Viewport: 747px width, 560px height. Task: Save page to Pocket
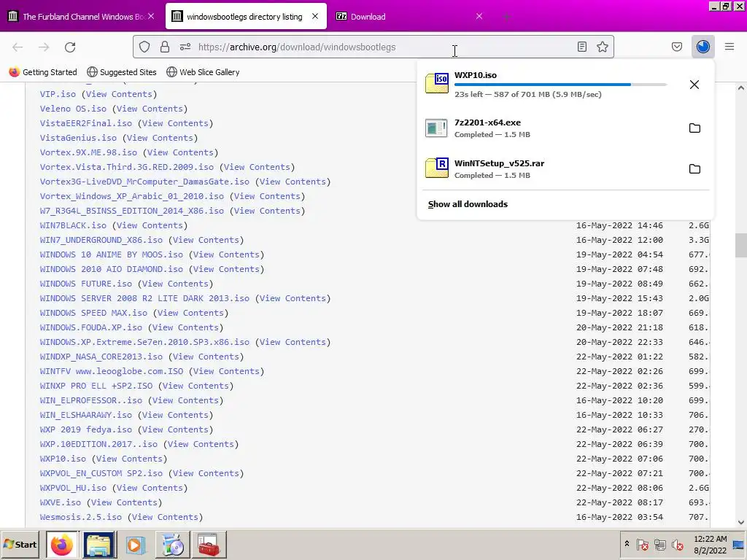(676, 47)
